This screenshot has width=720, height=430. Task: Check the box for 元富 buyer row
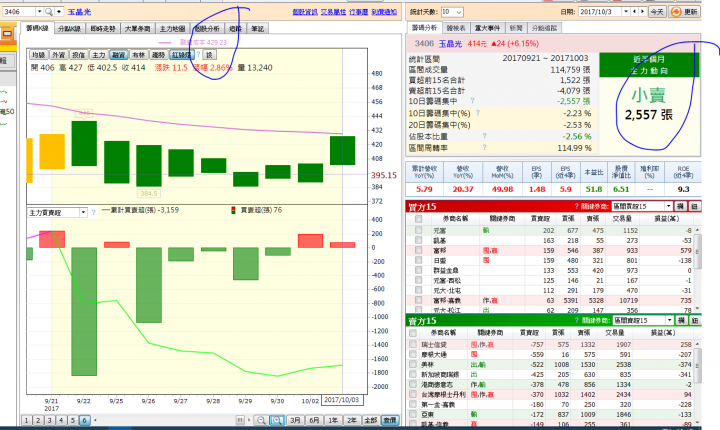click(418, 230)
